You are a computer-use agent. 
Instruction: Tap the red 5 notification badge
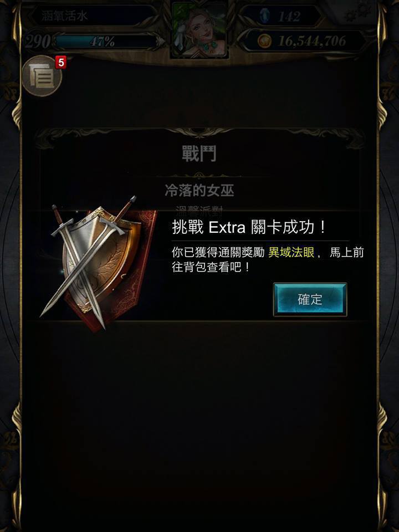pos(61,63)
